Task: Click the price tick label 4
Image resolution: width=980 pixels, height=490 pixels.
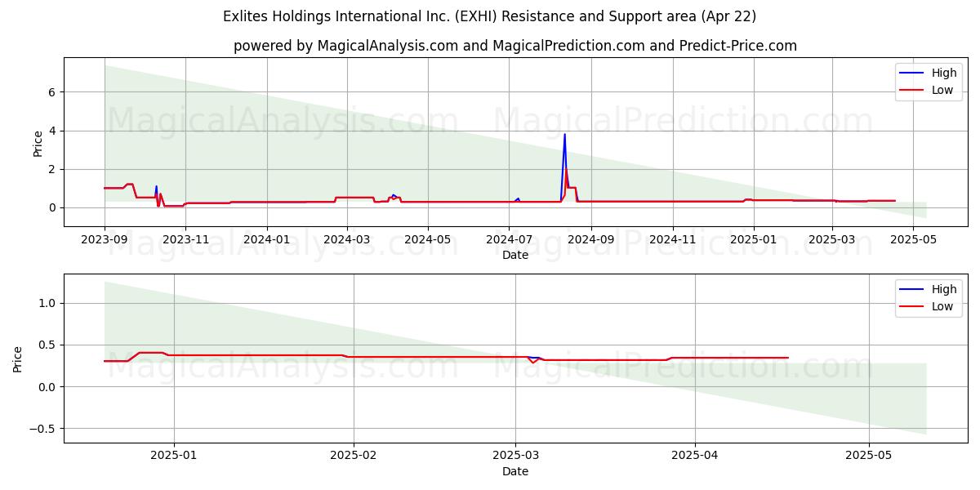Action: 54,131
